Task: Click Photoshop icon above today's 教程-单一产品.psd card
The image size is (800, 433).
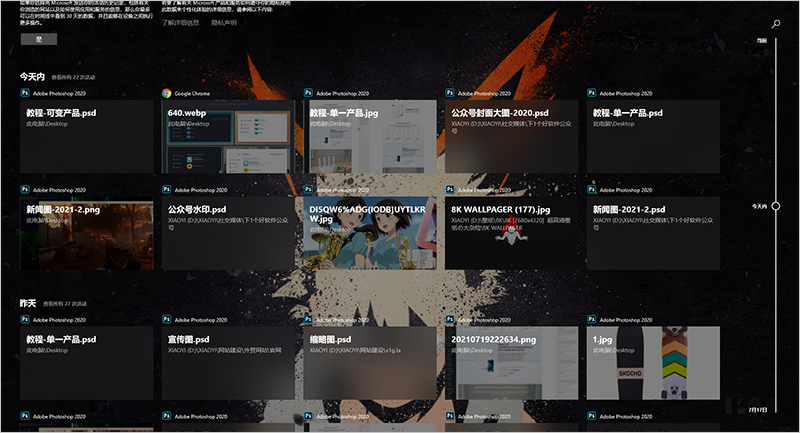Action: pos(591,93)
